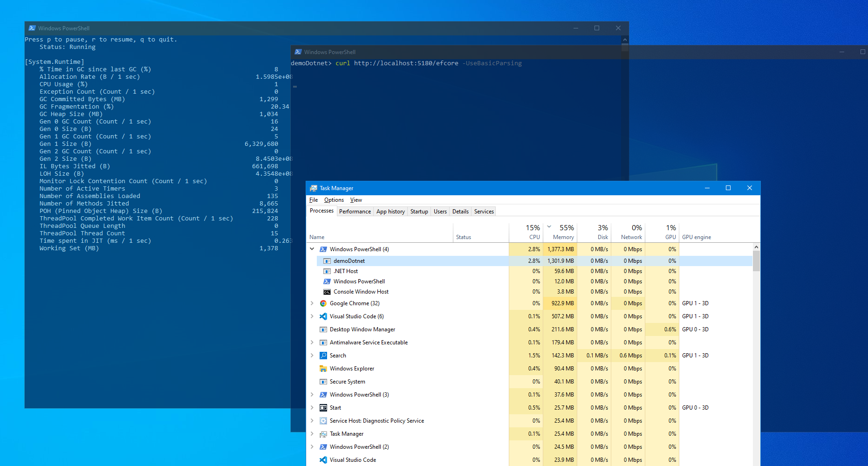.NET Host process icon in Task Manager

[327, 271]
